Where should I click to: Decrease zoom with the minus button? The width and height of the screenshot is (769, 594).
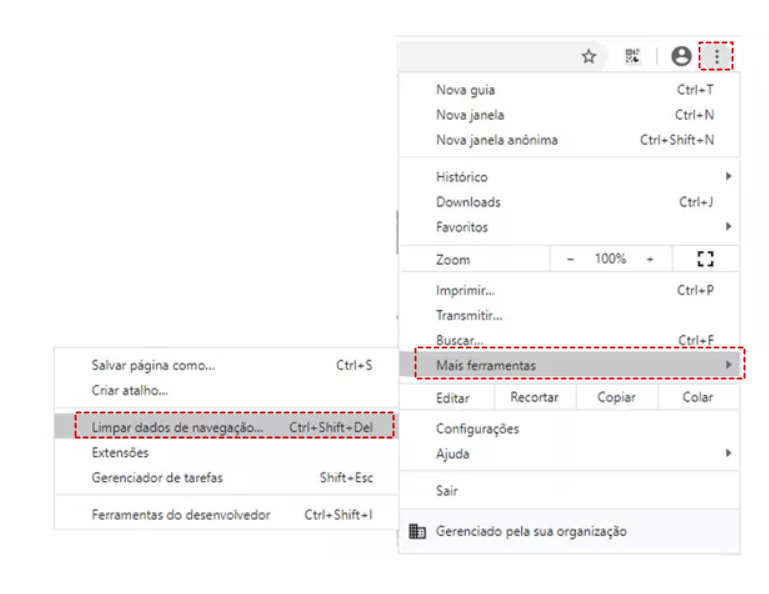click(571, 259)
